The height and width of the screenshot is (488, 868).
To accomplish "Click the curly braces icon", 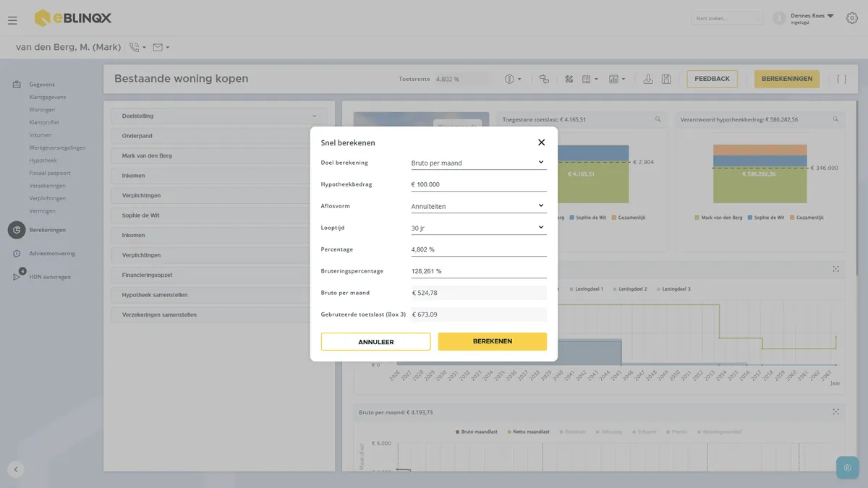I will point(841,79).
